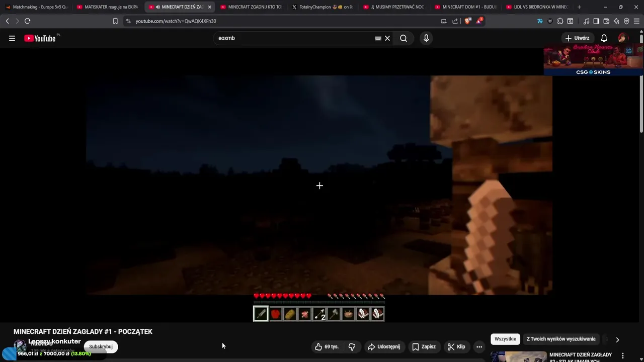Switch to the MINECRAFT ZGADNIJ KTO TO tab
The image size is (644, 362).
click(x=252, y=7)
